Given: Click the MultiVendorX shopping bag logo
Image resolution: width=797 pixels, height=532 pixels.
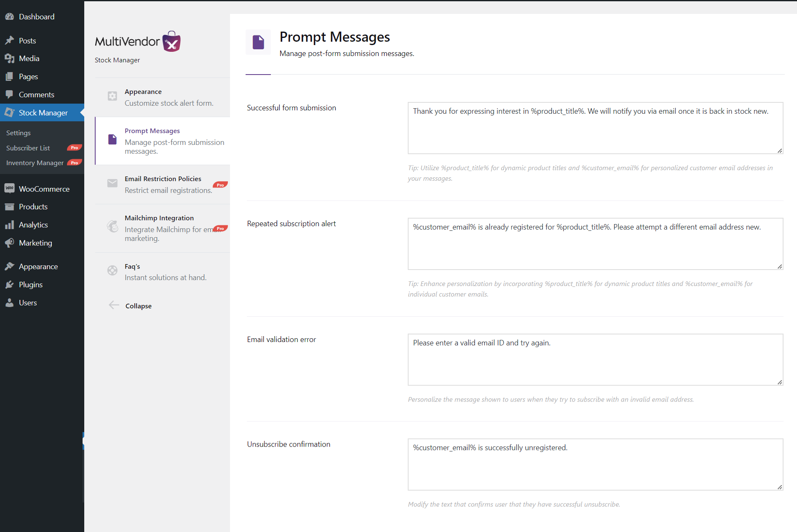Looking at the screenshot, I should point(171,41).
